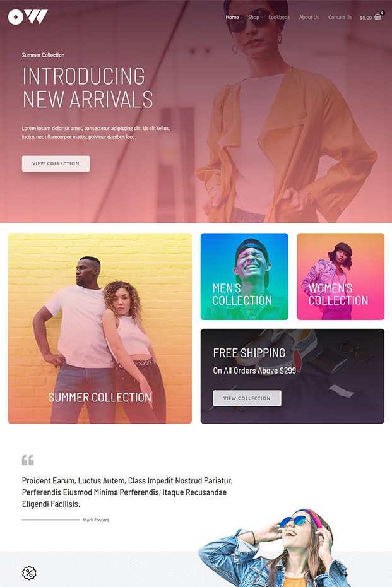Open the Men's Collection tile
Viewport: 392px width, 587px height.
(x=244, y=276)
